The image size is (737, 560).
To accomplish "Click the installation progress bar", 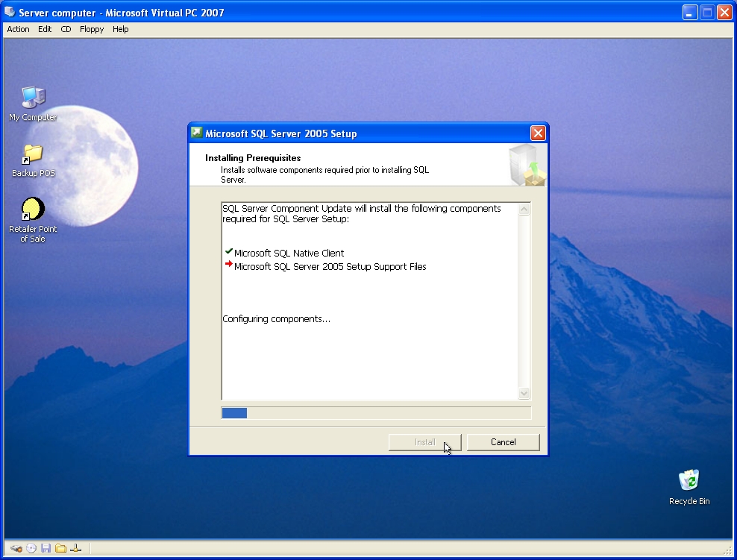I will coord(376,413).
